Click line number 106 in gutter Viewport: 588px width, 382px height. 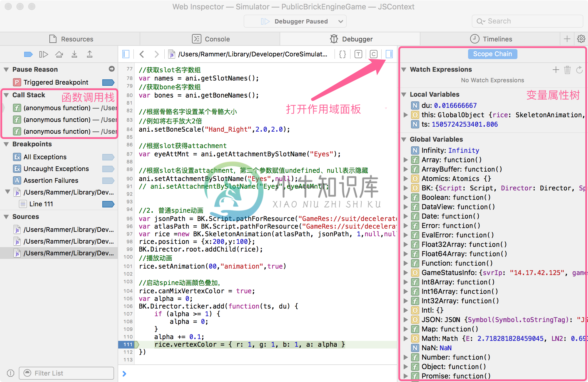(x=128, y=306)
